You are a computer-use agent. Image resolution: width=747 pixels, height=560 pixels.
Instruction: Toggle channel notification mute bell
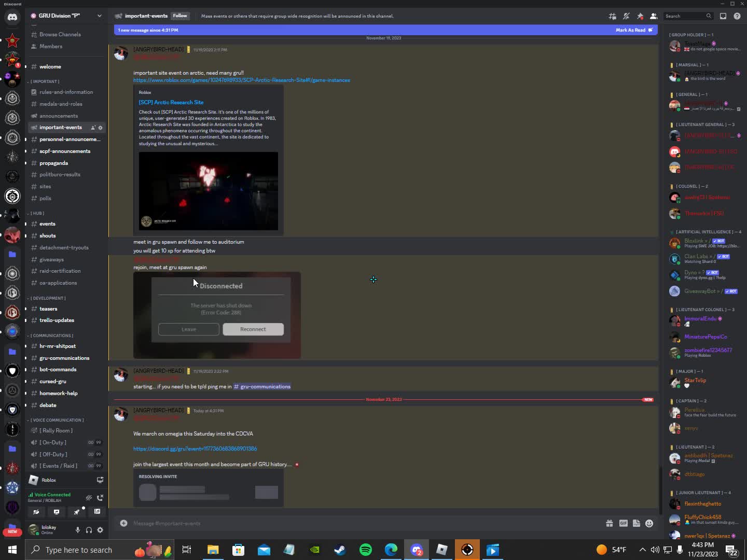[626, 16]
